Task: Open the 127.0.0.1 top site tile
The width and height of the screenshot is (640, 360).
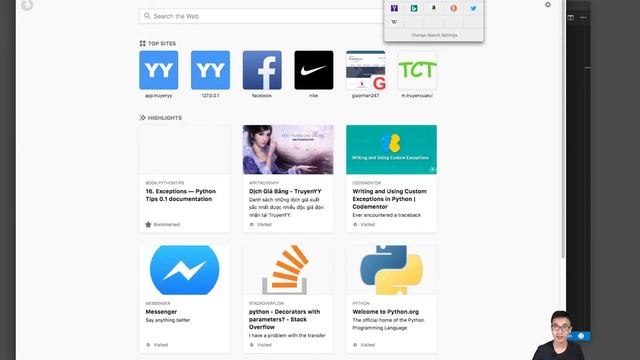Action: pyautogui.click(x=210, y=70)
